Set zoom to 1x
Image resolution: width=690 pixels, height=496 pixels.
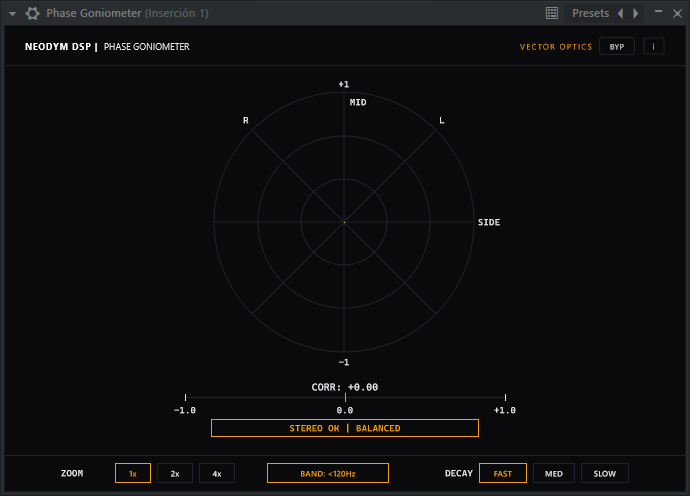point(133,474)
